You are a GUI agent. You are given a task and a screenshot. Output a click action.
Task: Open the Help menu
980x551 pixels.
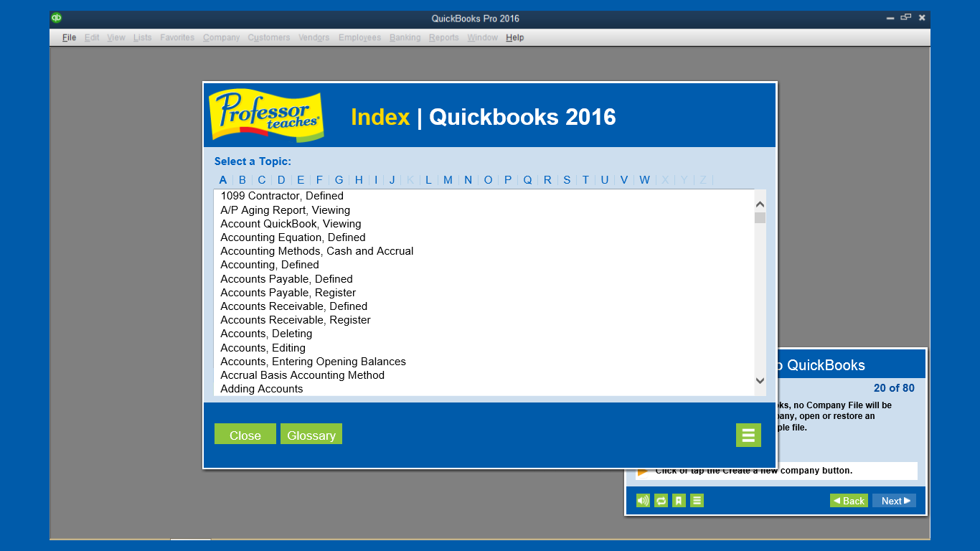(515, 37)
